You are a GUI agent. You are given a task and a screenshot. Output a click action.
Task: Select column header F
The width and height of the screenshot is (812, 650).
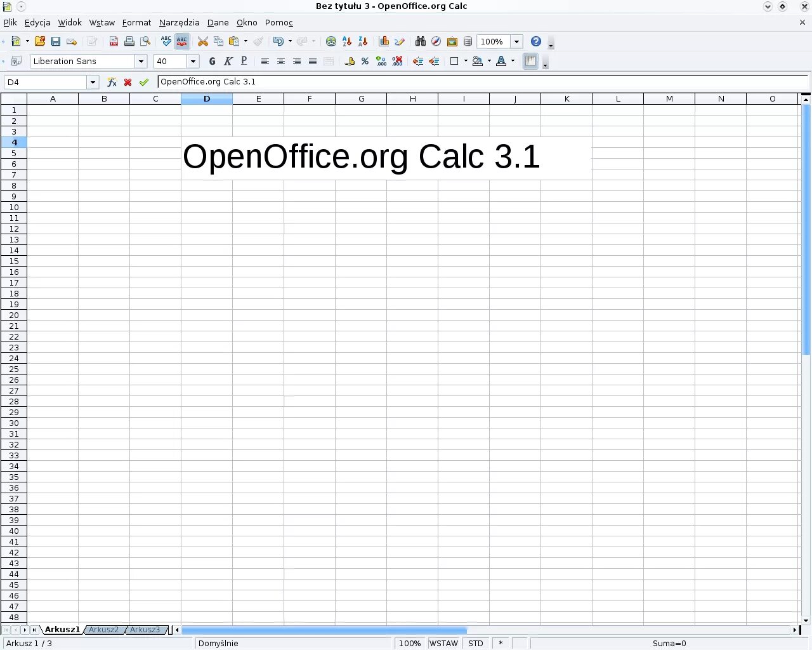point(310,98)
